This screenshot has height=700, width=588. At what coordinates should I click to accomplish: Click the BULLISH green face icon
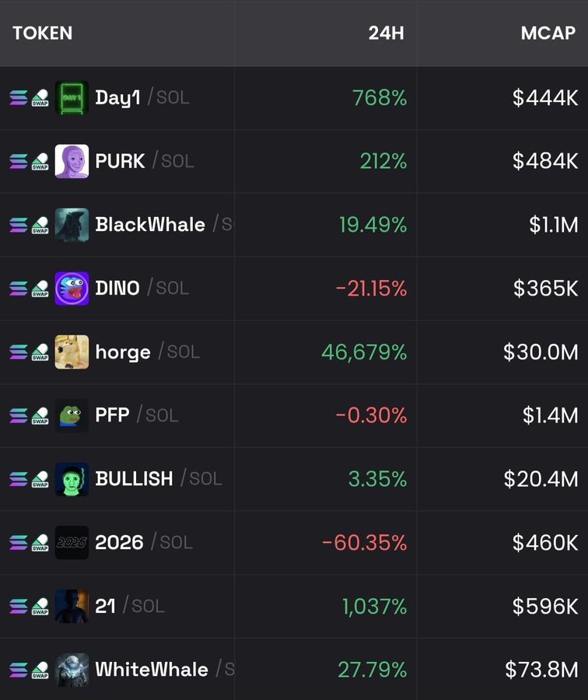click(x=72, y=479)
